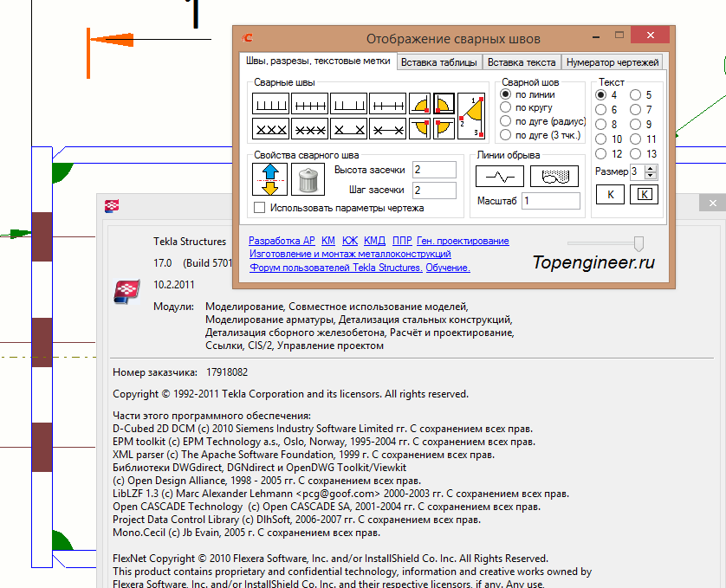The height and width of the screenshot is (588, 726).
Task: Close the About Tekla Structures window
Action: [713, 203]
